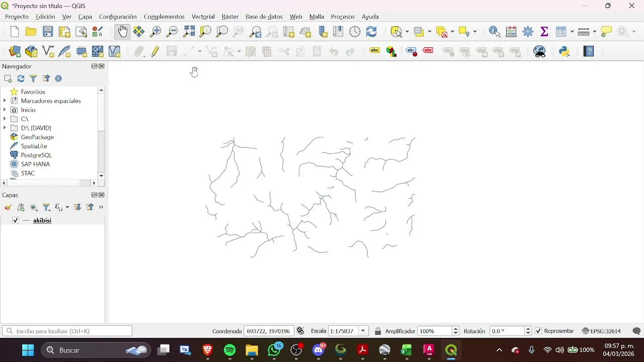Open the layer labeling options abc icon
This screenshot has height=362, width=644.
coord(375,50)
